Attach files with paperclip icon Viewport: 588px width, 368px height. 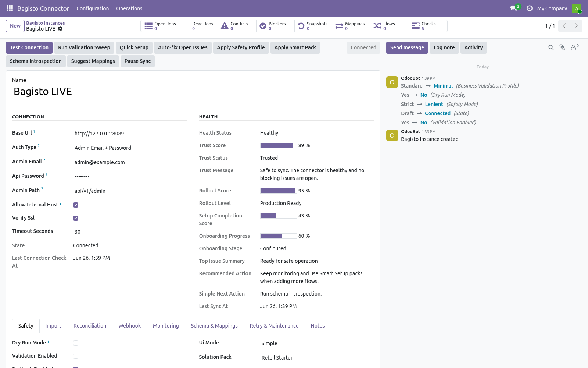(562, 47)
